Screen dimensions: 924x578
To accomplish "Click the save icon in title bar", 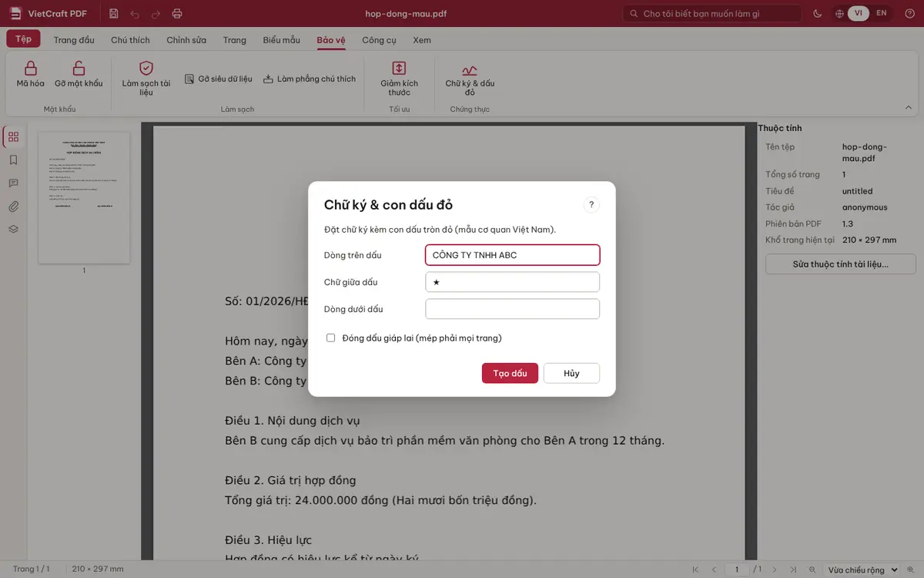I will 114,14.
